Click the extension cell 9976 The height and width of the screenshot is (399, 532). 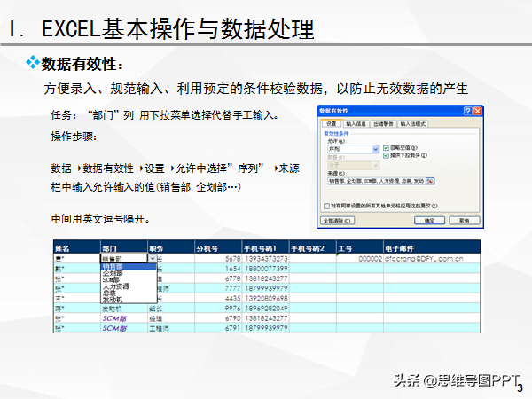tap(218, 308)
